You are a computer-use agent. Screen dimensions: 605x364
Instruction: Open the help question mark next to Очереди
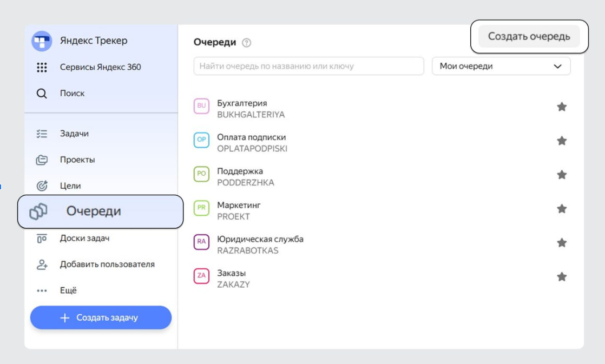pos(247,43)
